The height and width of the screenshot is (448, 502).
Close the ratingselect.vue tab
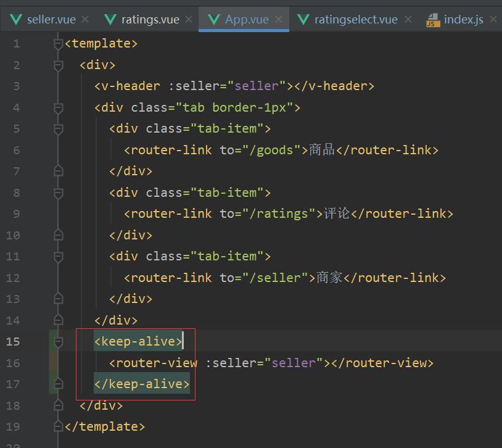pyautogui.click(x=408, y=19)
